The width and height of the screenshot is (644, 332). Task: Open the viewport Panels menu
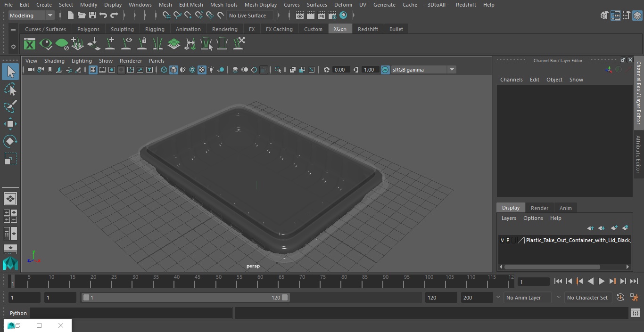[157, 61]
